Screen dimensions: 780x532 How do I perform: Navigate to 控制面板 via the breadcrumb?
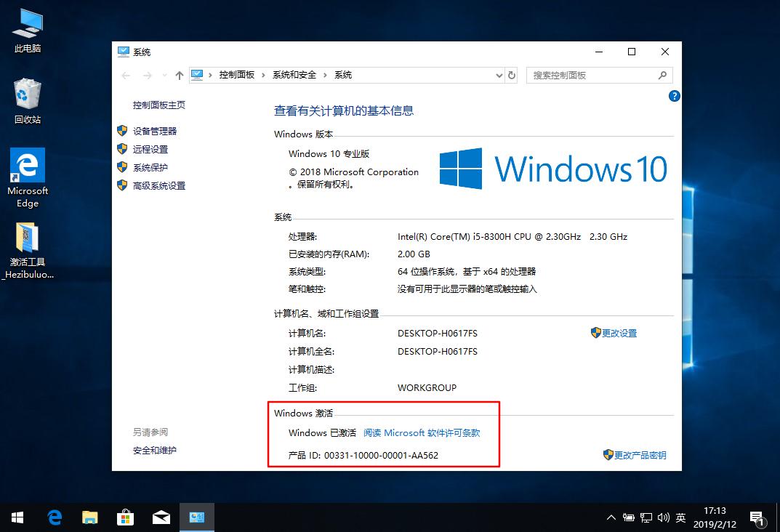point(236,75)
